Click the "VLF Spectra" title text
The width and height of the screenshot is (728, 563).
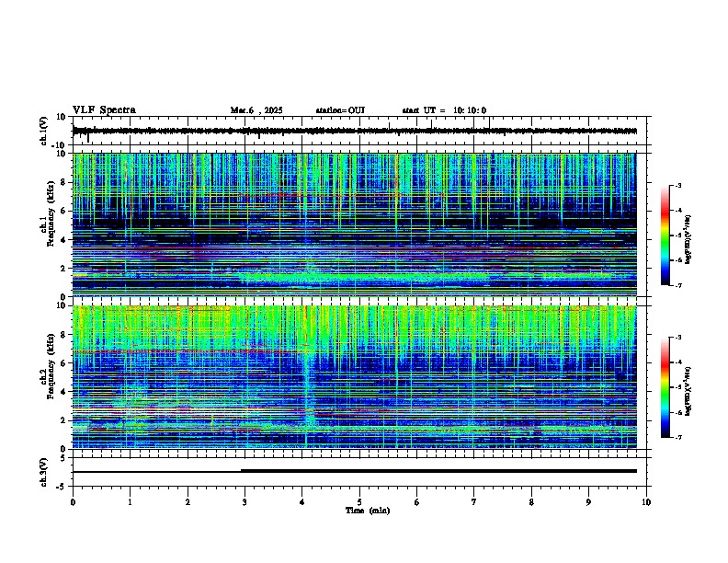click(104, 110)
